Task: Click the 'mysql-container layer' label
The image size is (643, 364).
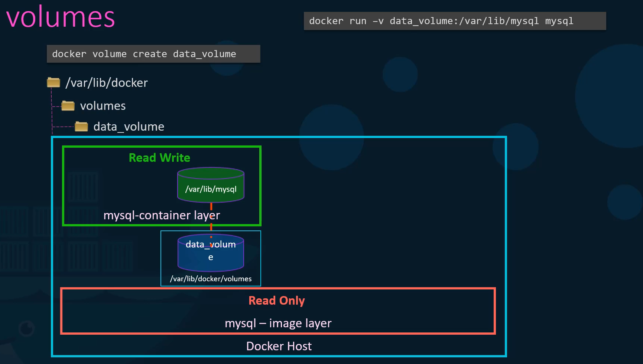Action: click(162, 215)
